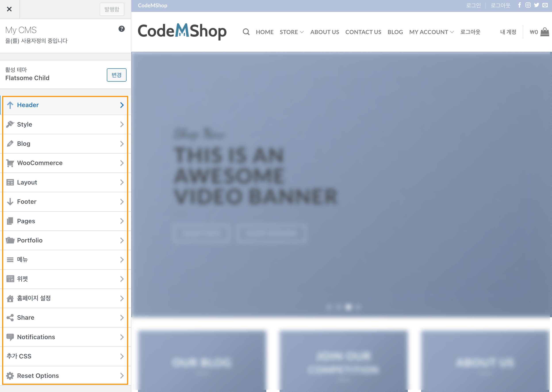Click the 변경 theme change button

(x=117, y=75)
